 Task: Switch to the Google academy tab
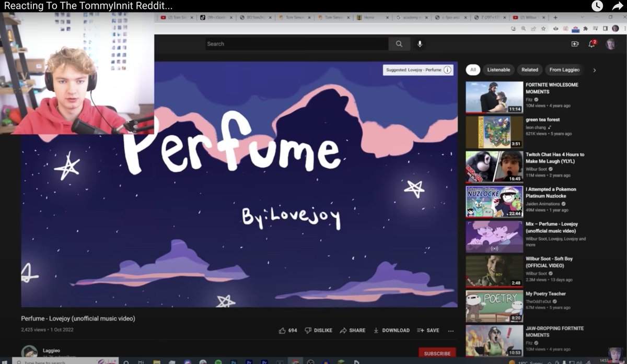point(412,17)
